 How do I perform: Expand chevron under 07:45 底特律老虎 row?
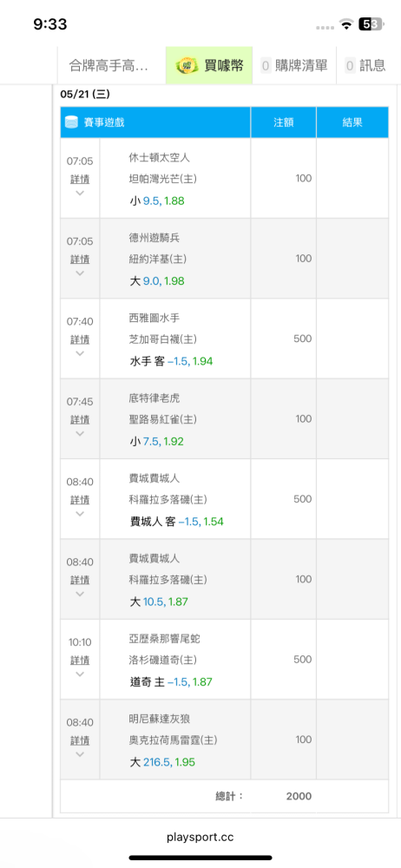click(80, 433)
